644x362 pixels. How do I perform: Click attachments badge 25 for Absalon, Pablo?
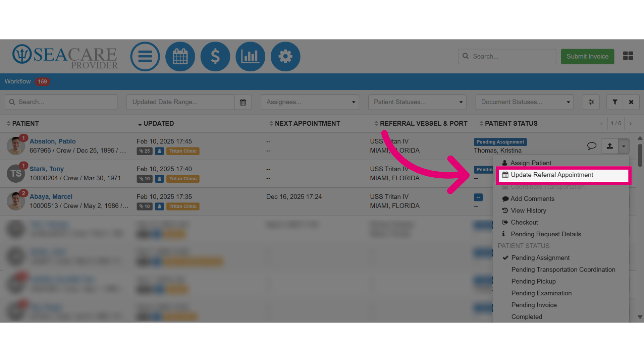[145, 151]
